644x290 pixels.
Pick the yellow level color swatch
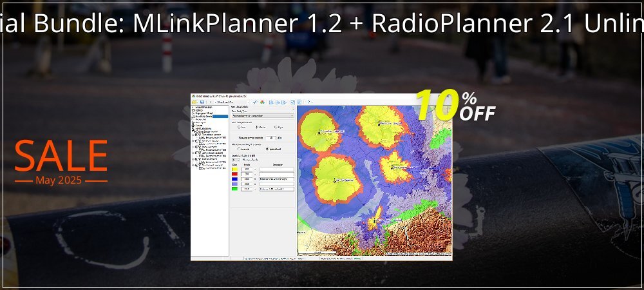[x=234, y=169]
